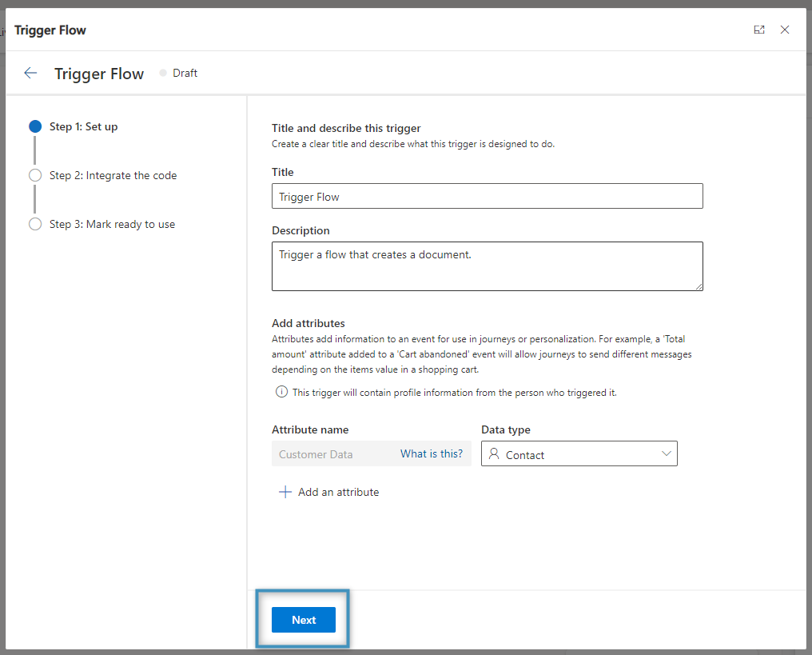This screenshot has width=812, height=655.
Task: Click the Data type chevron arrow
Action: coord(666,453)
